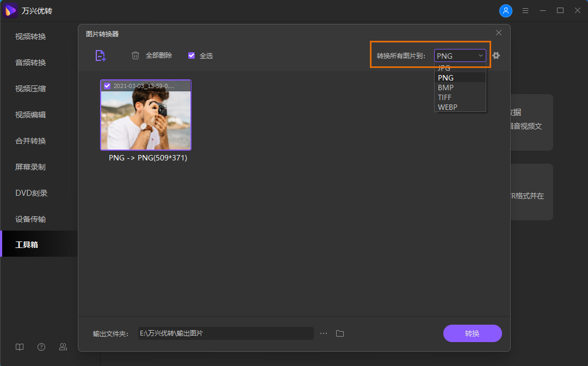This screenshot has height=366, width=588.
Task: Choose WEBP from the format list
Action: tap(448, 107)
